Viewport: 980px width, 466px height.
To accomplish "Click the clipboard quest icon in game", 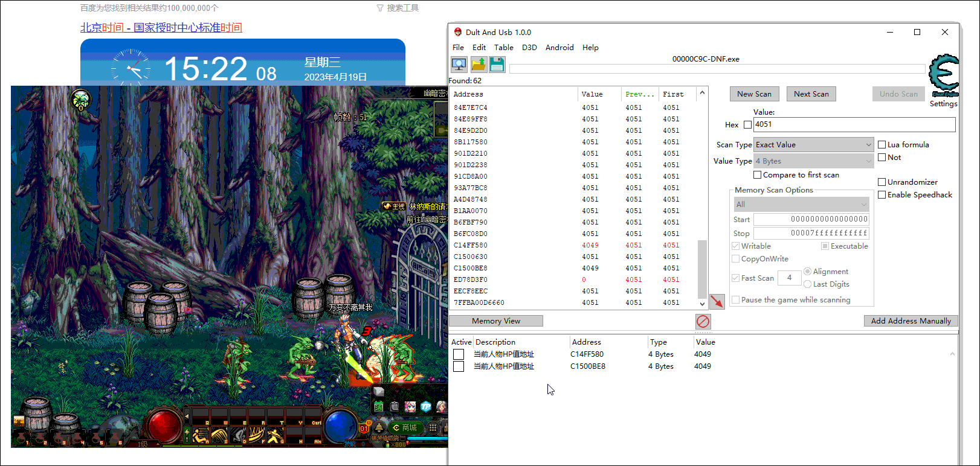I will point(395,407).
